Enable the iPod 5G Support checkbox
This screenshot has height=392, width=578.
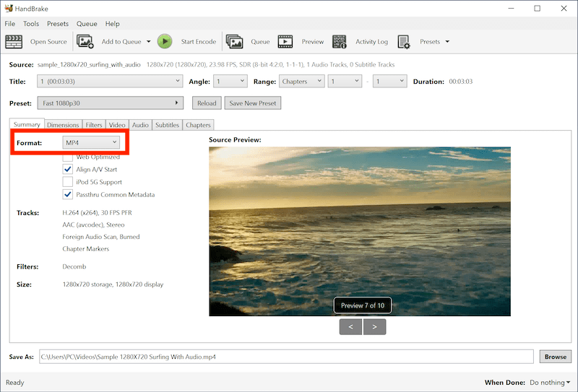(x=68, y=182)
